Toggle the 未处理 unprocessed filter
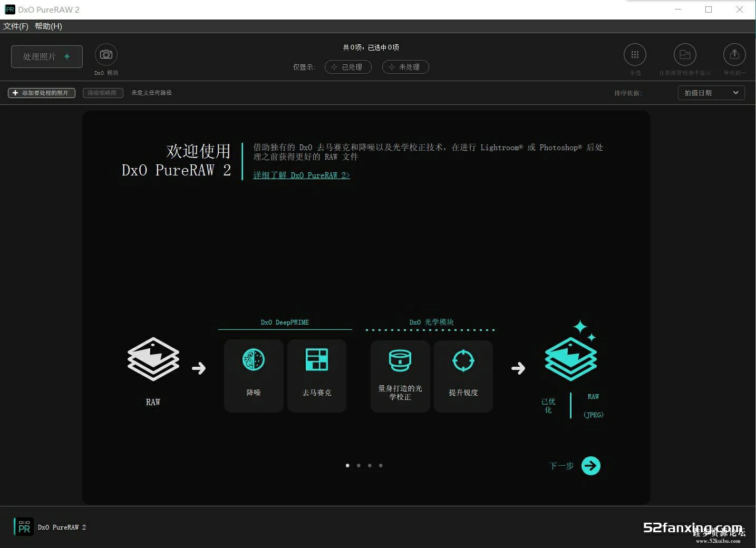 (x=405, y=67)
